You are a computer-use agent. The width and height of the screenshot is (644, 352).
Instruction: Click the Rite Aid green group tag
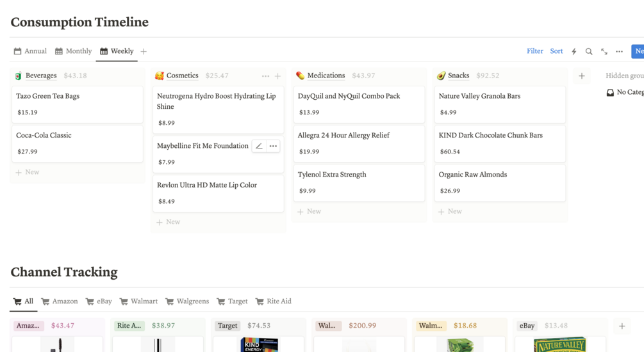[x=129, y=326]
